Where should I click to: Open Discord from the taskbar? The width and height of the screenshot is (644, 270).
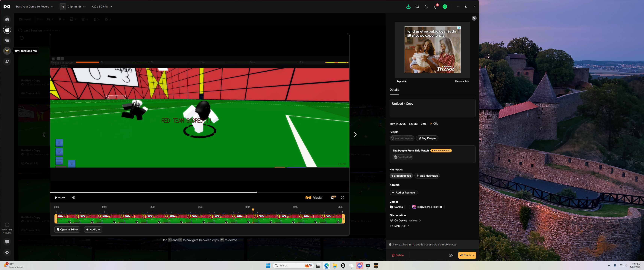[x=359, y=265]
